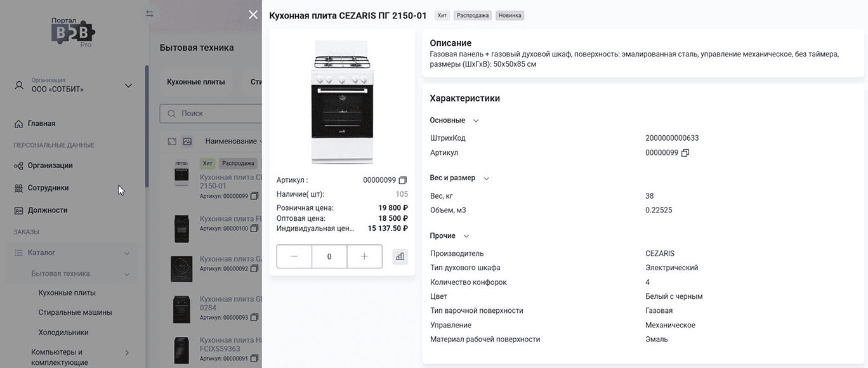This screenshot has width=868, height=368.
Task: Copy Артикул value in Характеристики section
Action: click(685, 153)
